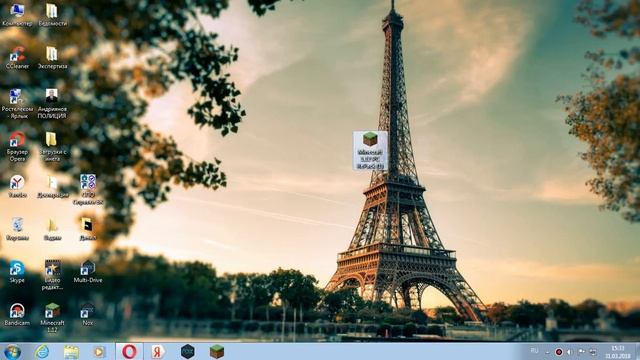This screenshot has width=640, height=360.
Task: Open Windows Explorer from the taskbar
Action: [x=71, y=352]
